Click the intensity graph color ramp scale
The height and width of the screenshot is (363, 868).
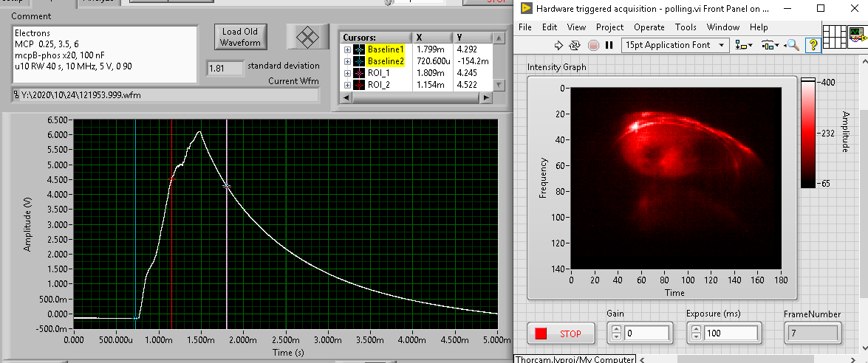(x=808, y=133)
